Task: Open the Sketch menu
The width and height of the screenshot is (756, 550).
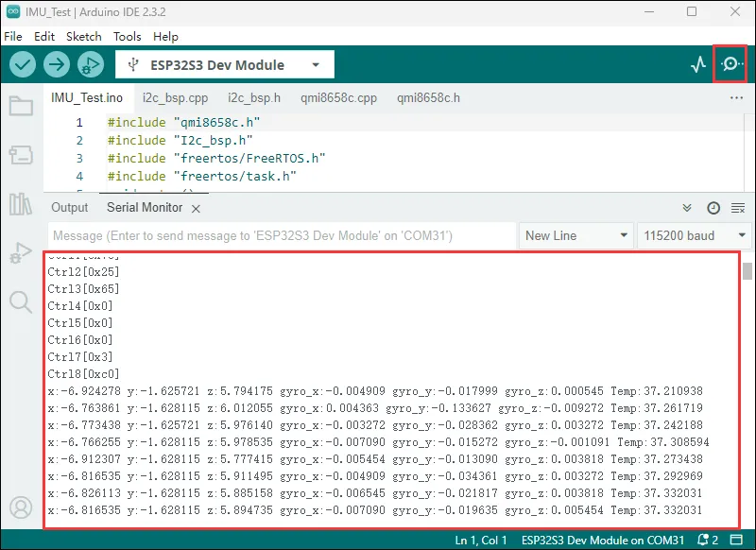Action: click(83, 36)
